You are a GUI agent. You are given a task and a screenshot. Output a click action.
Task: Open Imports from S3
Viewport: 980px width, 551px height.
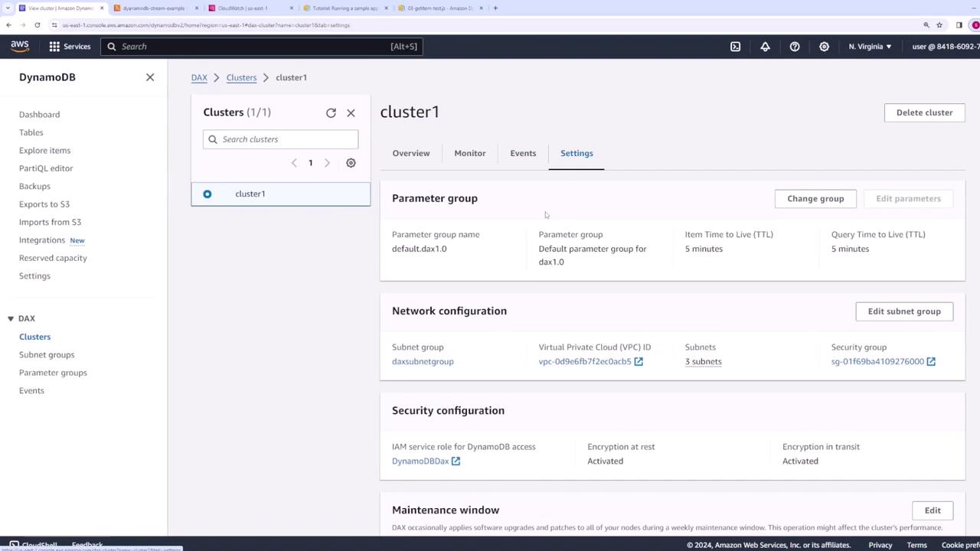coord(50,222)
